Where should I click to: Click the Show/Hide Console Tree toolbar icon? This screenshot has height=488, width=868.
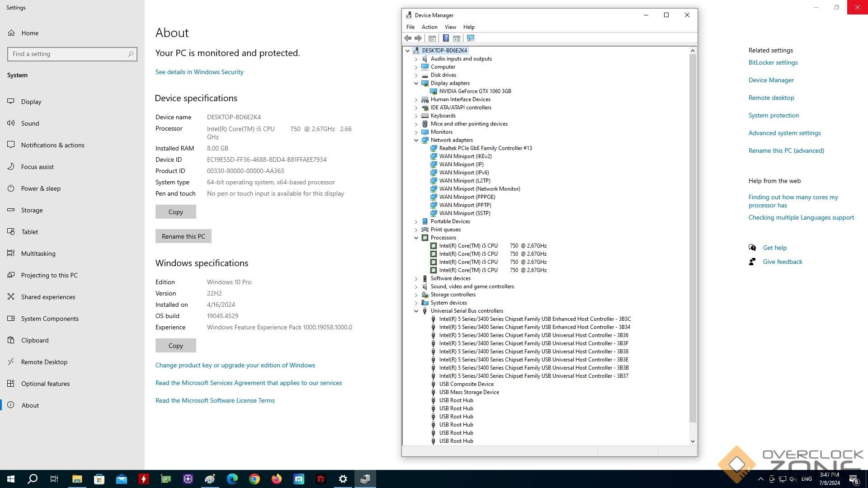click(432, 38)
